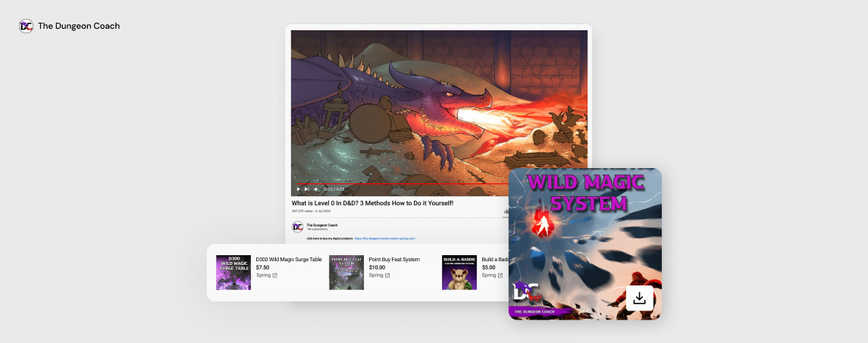
Task: Select the Point Buy Feat System title
Action: pyautogui.click(x=394, y=259)
